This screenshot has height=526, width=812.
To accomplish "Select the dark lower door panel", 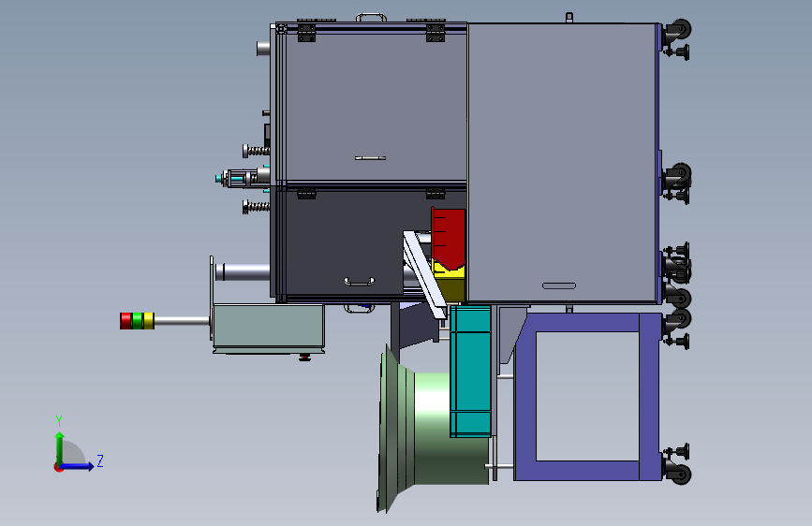I will click(344, 242).
